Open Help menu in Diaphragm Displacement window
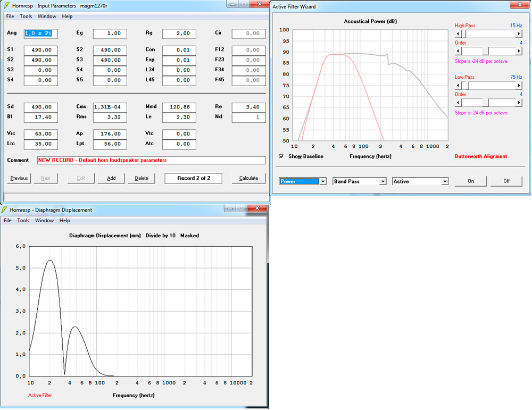Viewport: 532px width, 410px height. (65, 221)
